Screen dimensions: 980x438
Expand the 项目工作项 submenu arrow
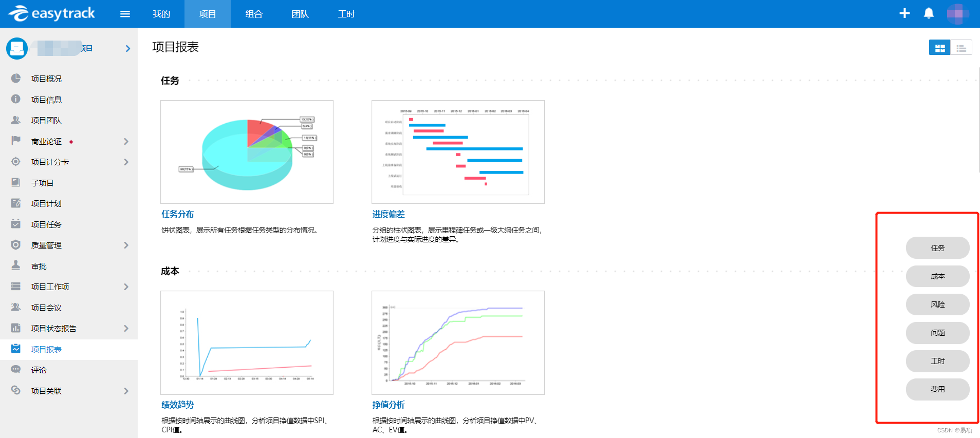point(126,287)
